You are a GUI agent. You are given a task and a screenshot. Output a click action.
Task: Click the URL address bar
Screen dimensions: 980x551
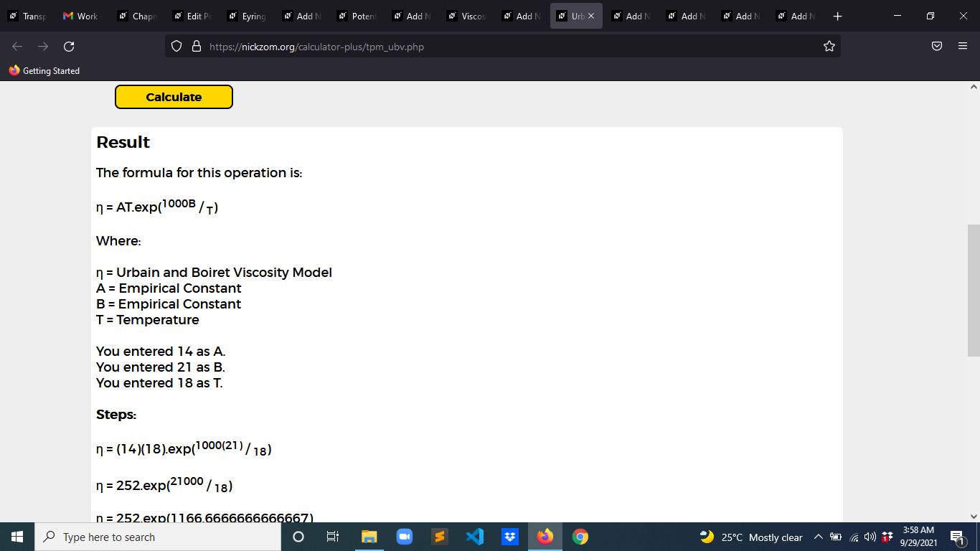pyautogui.click(x=502, y=47)
